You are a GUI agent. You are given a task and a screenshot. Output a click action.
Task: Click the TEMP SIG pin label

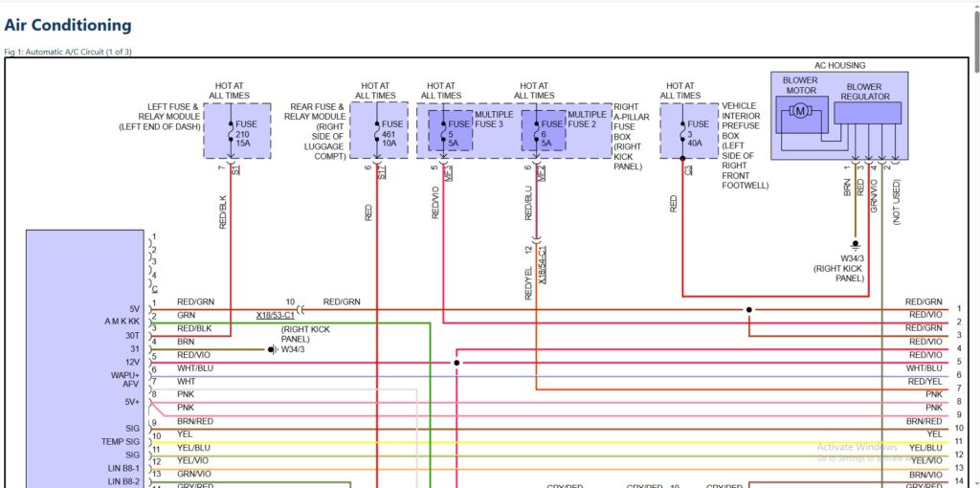click(122, 442)
